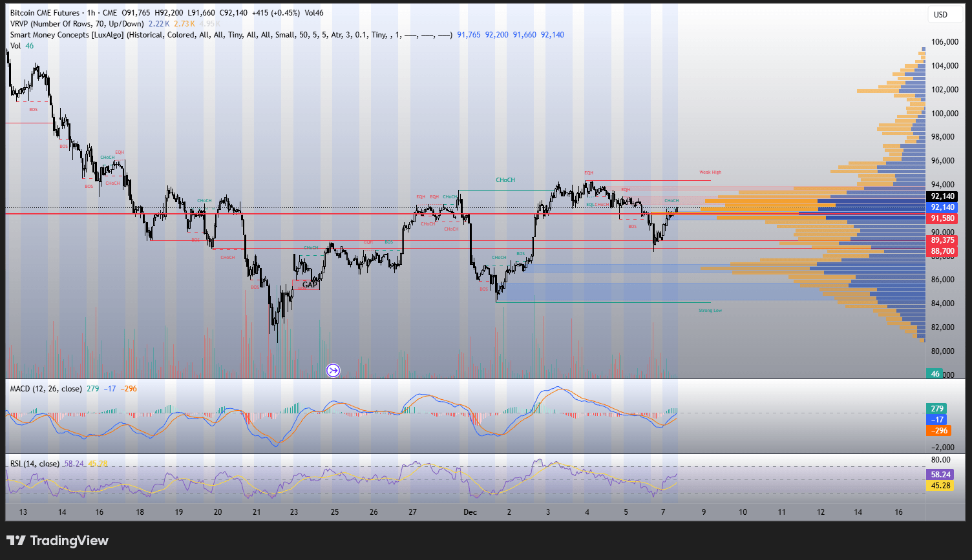This screenshot has width=972, height=560.
Task: Select the red 88,700 price level label
Action: pyautogui.click(x=942, y=251)
